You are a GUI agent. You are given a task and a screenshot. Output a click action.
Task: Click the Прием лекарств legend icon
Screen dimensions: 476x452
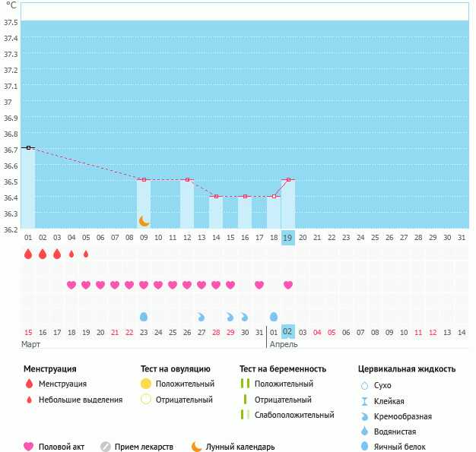(105, 447)
